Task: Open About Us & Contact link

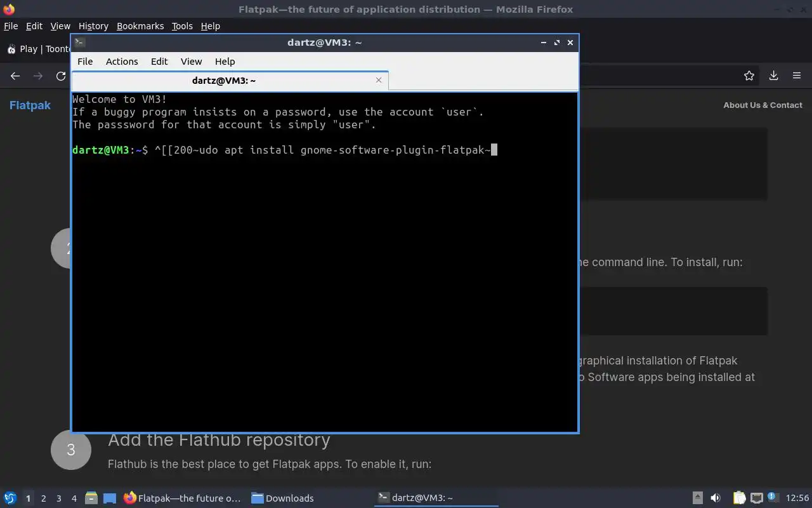Action: [763, 105]
